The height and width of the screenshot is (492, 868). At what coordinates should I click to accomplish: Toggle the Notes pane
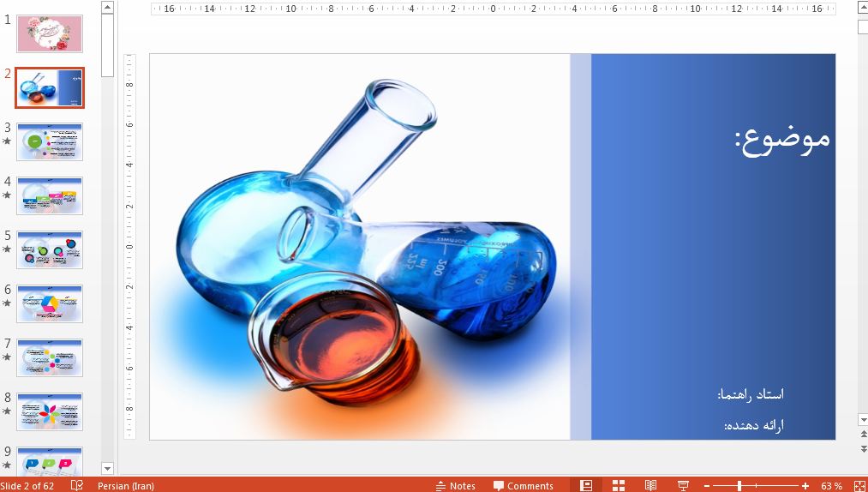coord(455,486)
